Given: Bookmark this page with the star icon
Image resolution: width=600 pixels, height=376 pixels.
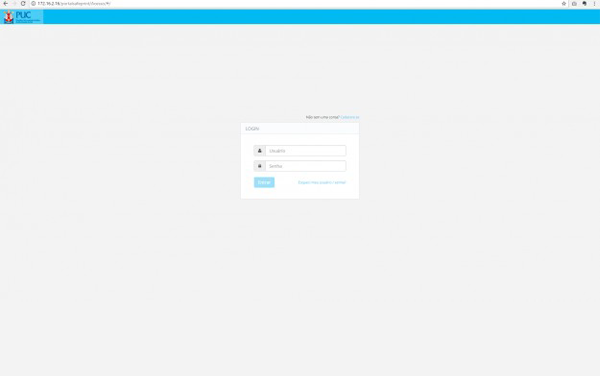Looking at the screenshot, I should point(564,3).
